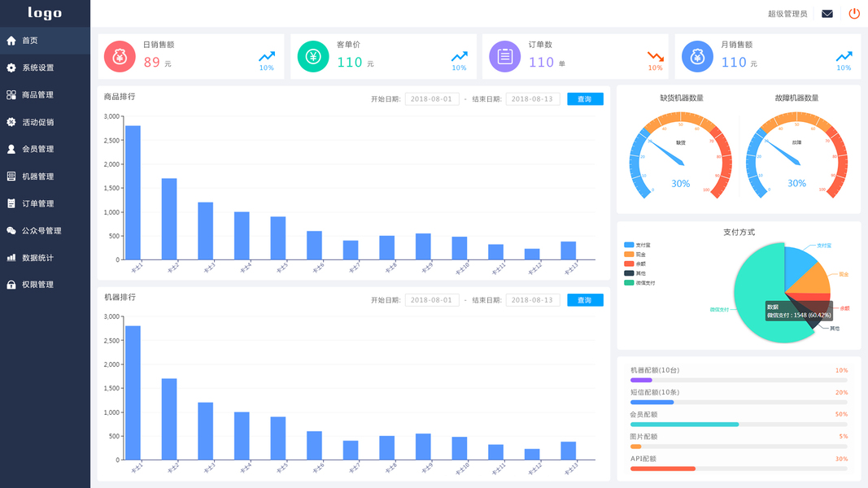Click the orange 图片配额 progress bar
This screenshot has width=868, height=488.
point(636,447)
